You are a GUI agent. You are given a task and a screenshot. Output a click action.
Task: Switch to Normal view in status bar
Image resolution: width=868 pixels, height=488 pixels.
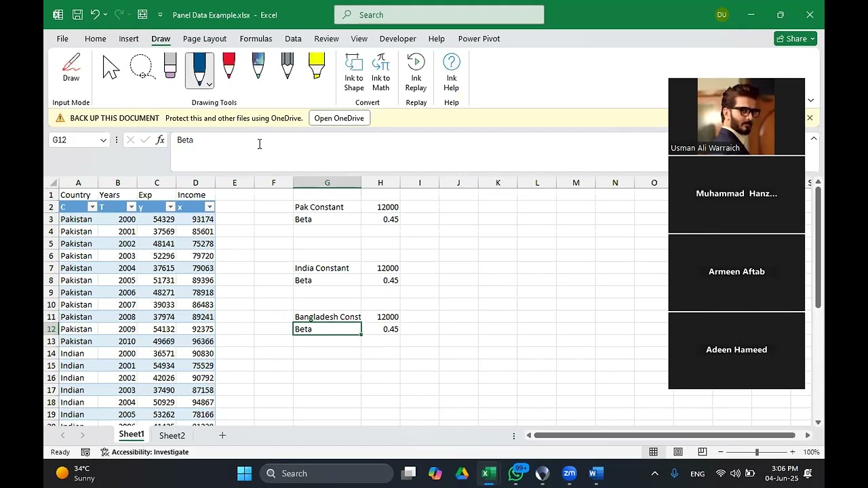[653, 452]
